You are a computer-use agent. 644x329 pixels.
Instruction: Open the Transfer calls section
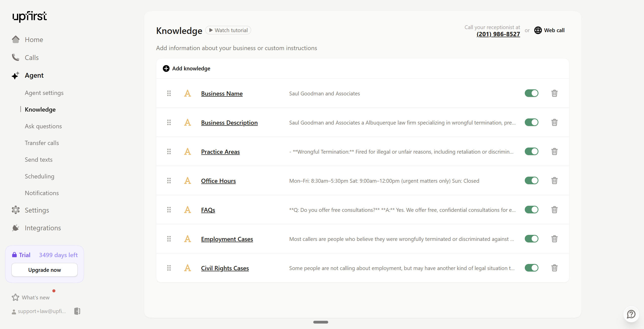coord(42,143)
